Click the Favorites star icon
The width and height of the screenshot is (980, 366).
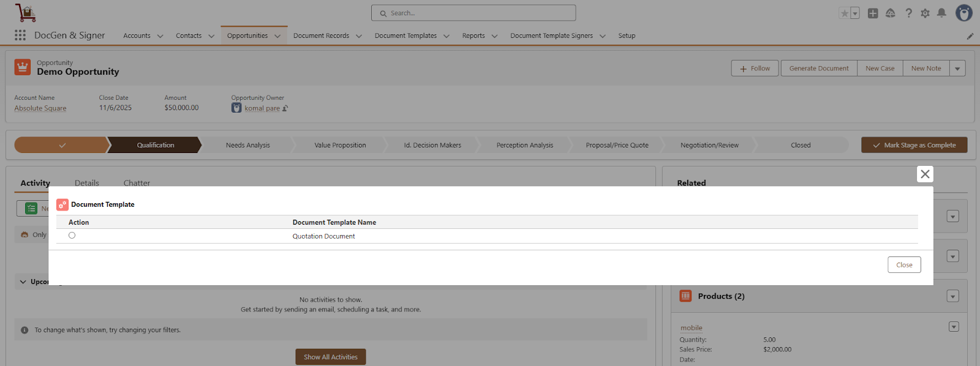point(845,13)
